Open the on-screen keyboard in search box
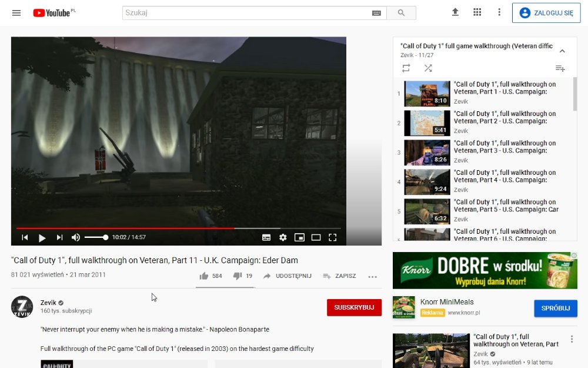The height and width of the screenshot is (368, 588). pyautogui.click(x=376, y=13)
